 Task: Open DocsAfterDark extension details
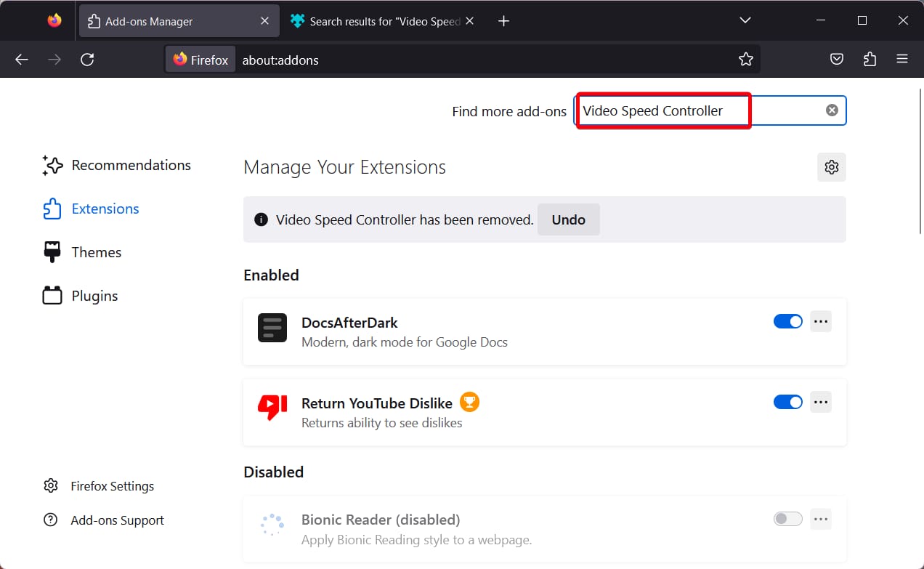coord(349,323)
